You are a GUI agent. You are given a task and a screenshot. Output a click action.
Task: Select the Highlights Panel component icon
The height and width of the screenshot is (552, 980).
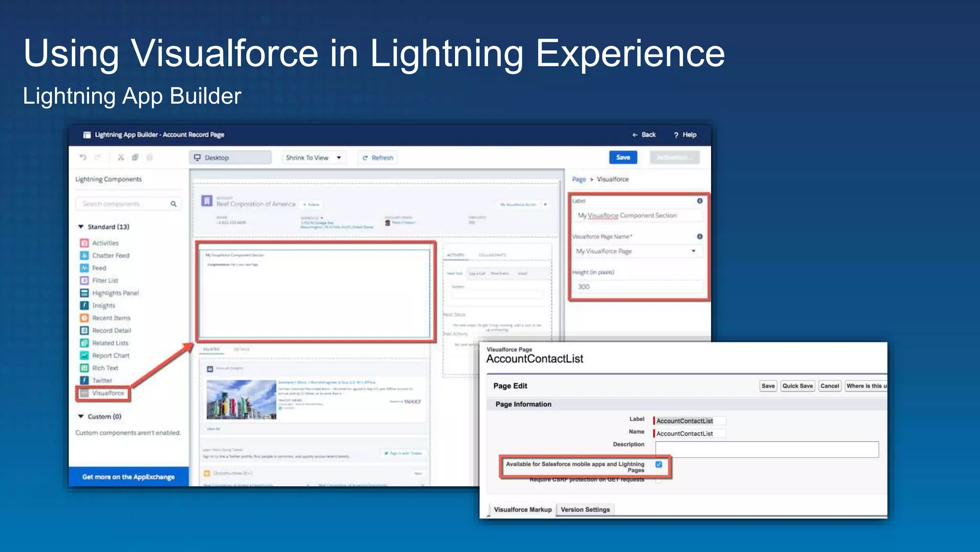click(x=84, y=293)
